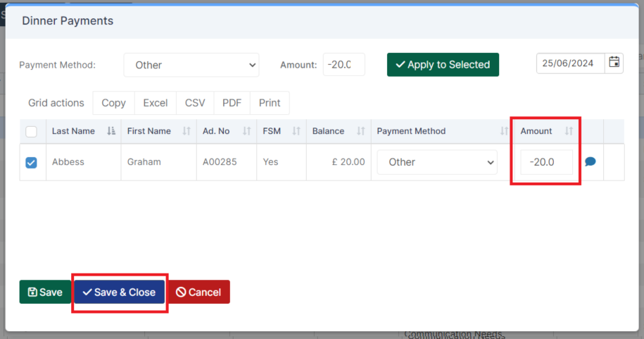Print the grid
The width and height of the screenshot is (644, 339).
(270, 103)
